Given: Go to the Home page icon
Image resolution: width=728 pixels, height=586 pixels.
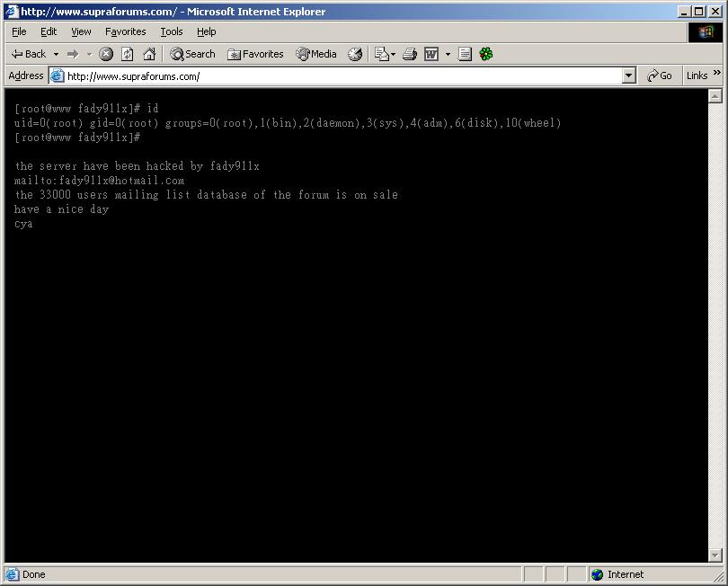Looking at the screenshot, I should pyautogui.click(x=149, y=54).
